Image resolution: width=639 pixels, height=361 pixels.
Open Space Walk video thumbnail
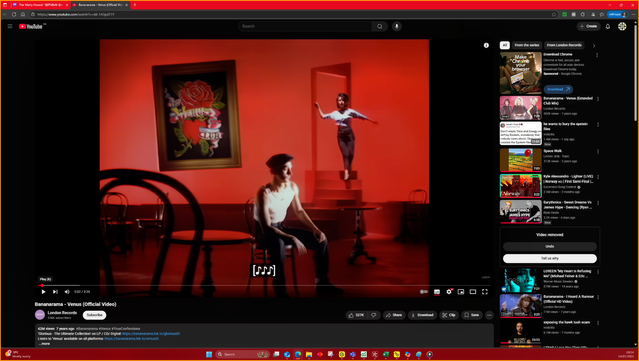click(x=520, y=160)
